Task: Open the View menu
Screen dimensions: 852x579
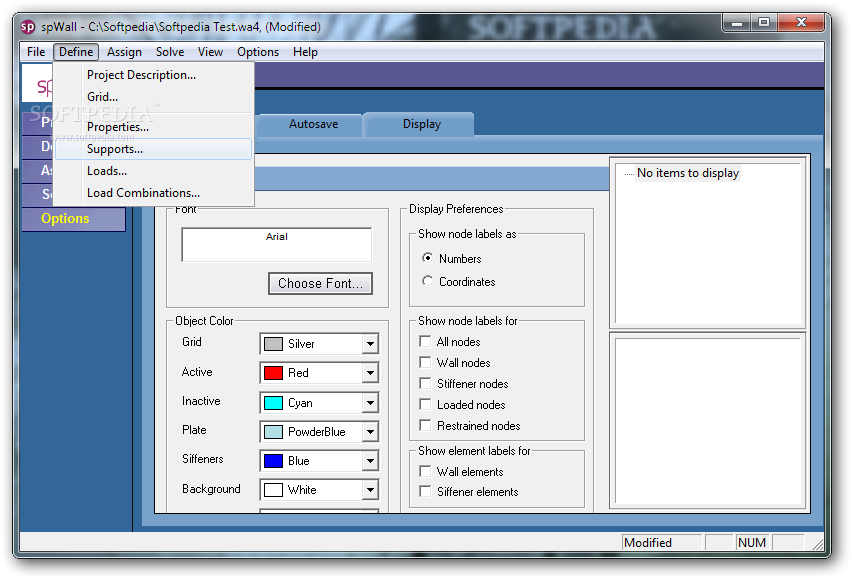Action: tap(210, 52)
